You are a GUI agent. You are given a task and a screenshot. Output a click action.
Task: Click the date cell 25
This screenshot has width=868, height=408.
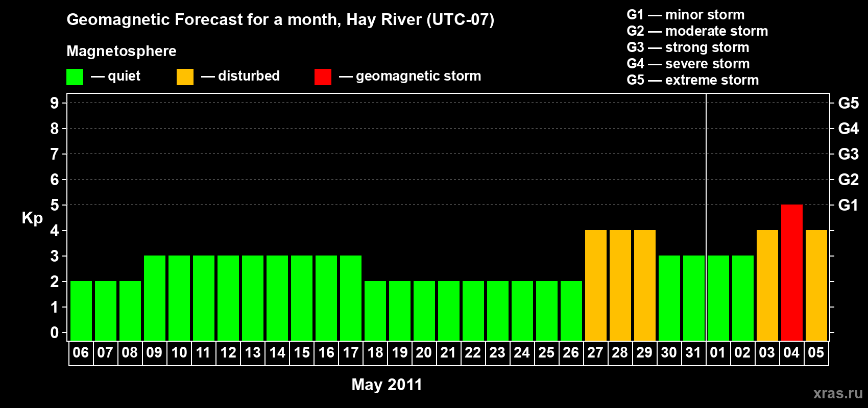click(546, 353)
